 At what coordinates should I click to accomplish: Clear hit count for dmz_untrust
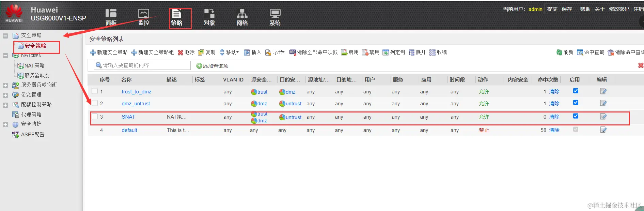pyautogui.click(x=554, y=104)
